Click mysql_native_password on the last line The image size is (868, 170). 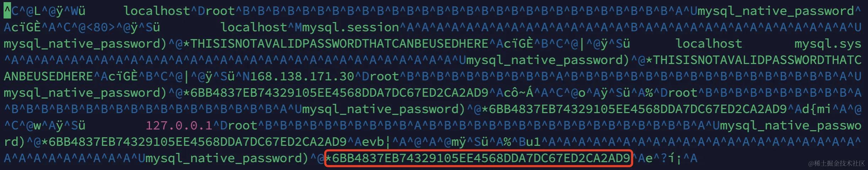point(224,158)
